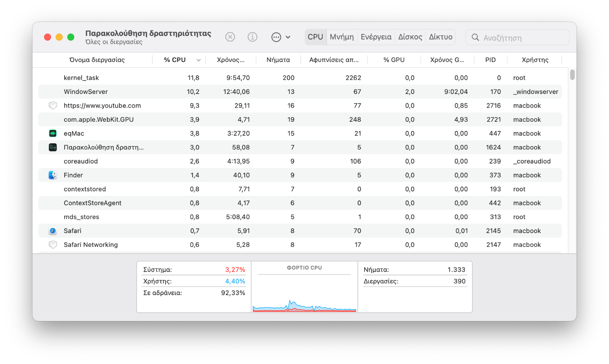This screenshot has height=364, width=609.
Task: Sort by Όνομα διεργασίας column header
Action: coord(97,60)
